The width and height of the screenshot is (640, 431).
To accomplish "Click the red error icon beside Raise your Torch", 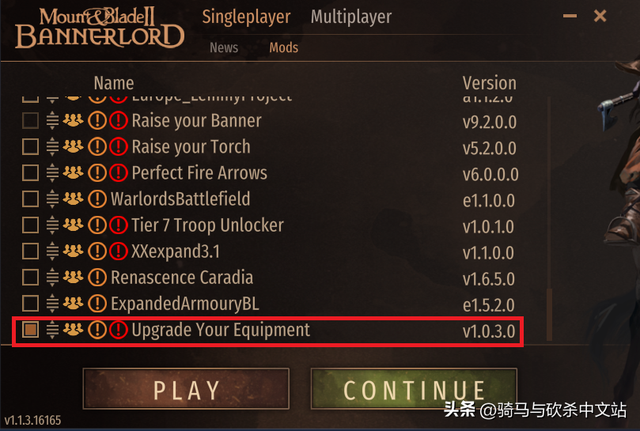I will (x=118, y=147).
